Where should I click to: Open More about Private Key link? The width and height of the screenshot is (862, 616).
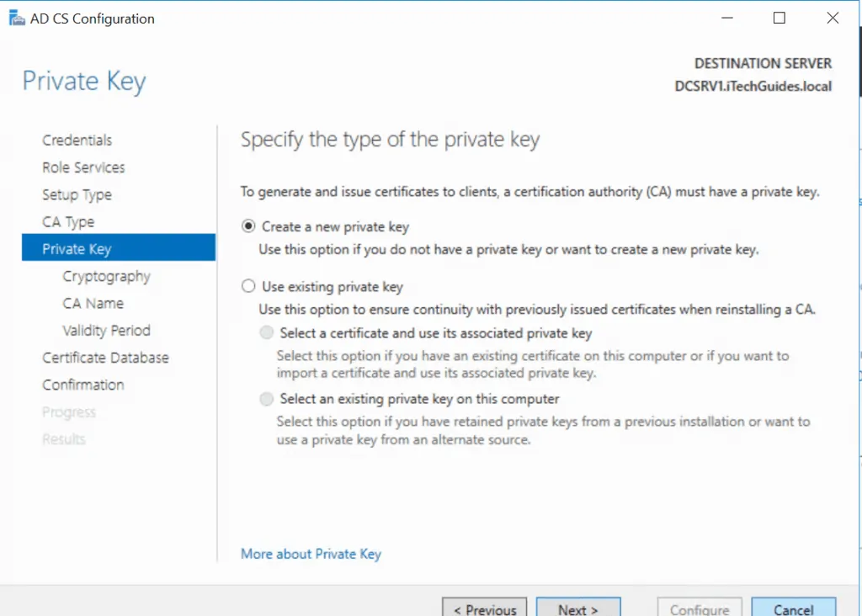311,554
